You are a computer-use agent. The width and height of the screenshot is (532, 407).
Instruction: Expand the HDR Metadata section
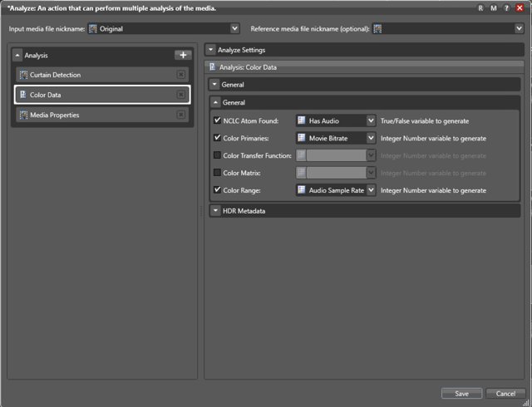(215, 211)
